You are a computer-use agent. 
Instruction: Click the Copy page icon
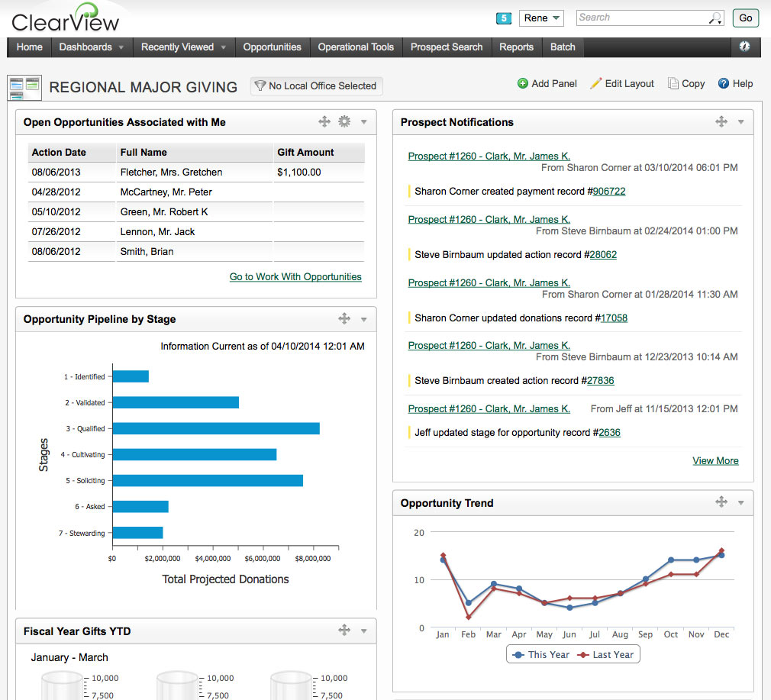[x=673, y=83]
